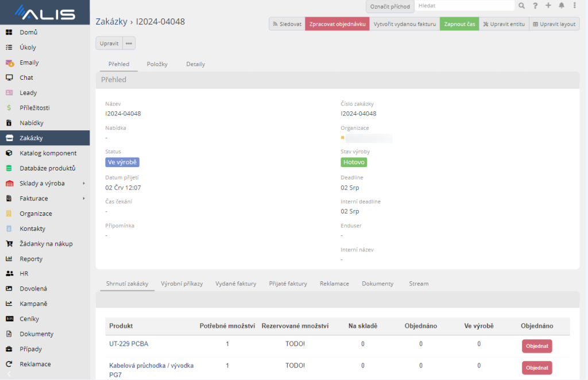
Task: Open the notifications bell icon
Action: pyautogui.click(x=562, y=6)
